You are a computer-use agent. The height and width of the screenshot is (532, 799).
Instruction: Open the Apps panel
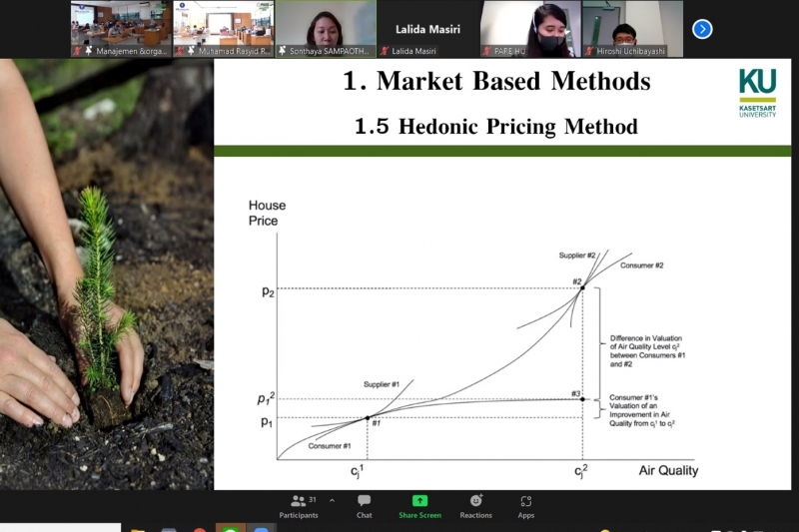pyautogui.click(x=525, y=505)
